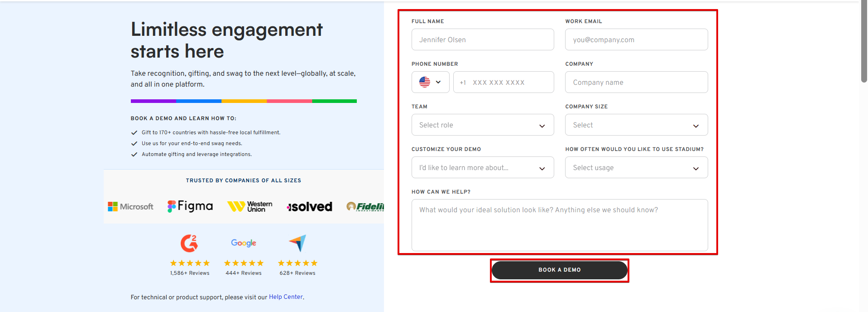The width and height of the screenshot is (868, 312).
Task: Click the Figma logo
Action: [190, 206]
